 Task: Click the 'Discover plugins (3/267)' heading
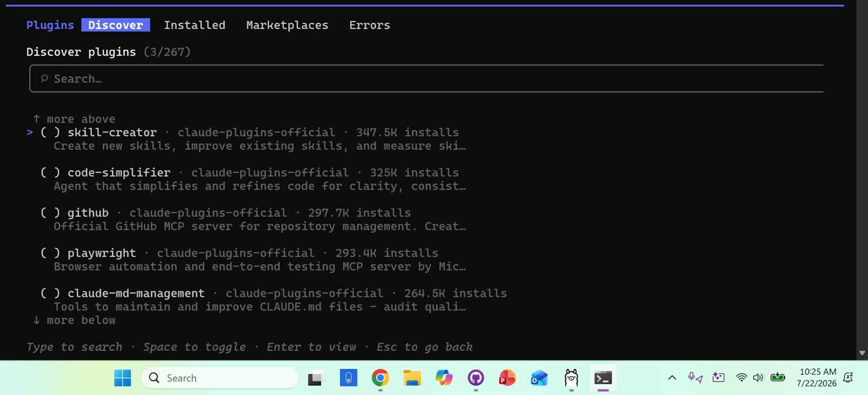(x=109, y=52)
